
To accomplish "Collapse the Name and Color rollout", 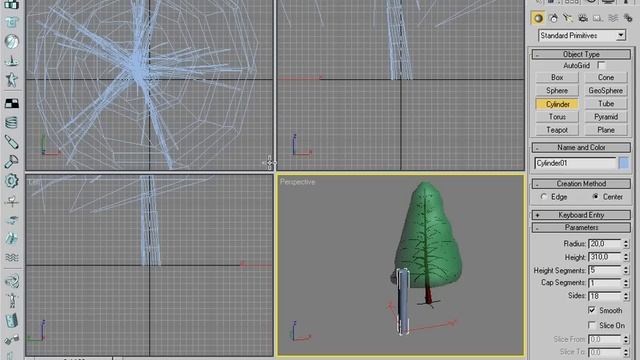I will [x=581, y=147].
